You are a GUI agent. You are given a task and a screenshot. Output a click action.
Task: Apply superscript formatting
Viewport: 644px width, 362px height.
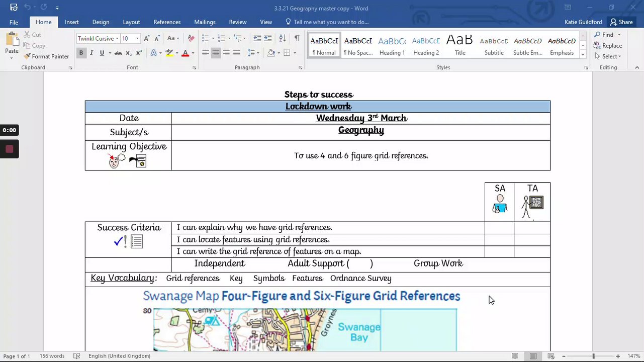[x=139, y=53]
